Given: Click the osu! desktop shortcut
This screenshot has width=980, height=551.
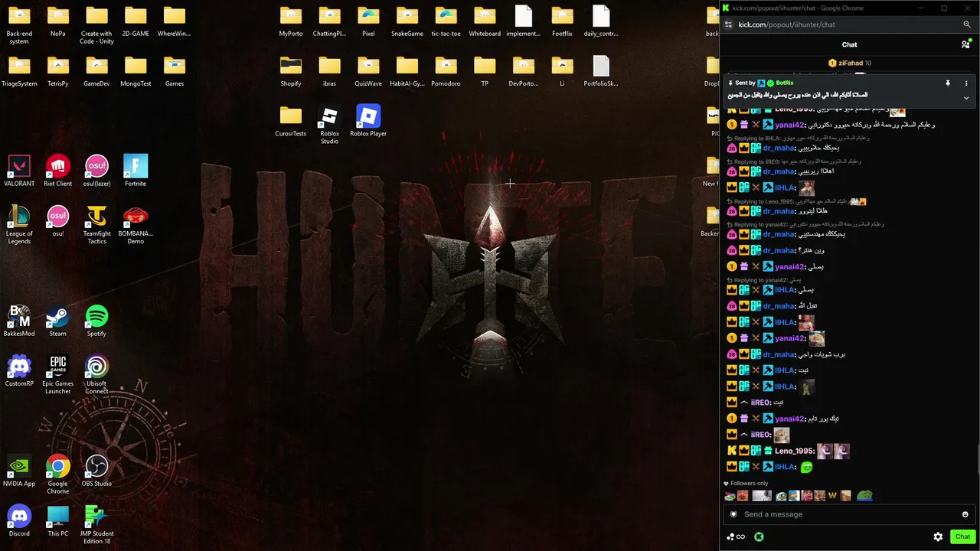Looking at the screenshot, I should click(58, 220).
